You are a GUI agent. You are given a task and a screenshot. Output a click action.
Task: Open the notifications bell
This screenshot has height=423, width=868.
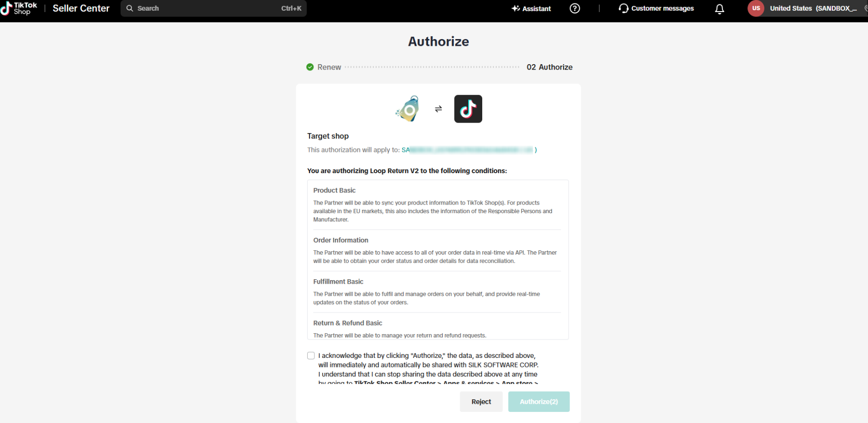click(719, 9)
